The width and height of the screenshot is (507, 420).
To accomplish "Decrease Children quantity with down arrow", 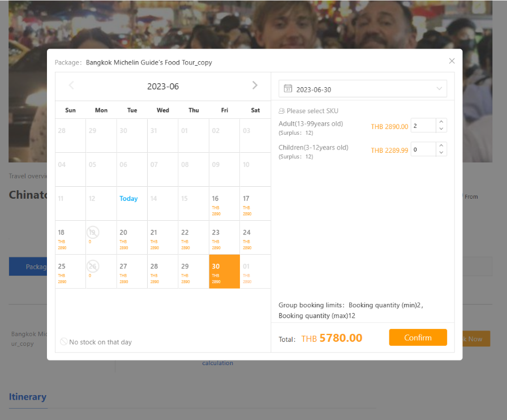I will pos(441,153).
